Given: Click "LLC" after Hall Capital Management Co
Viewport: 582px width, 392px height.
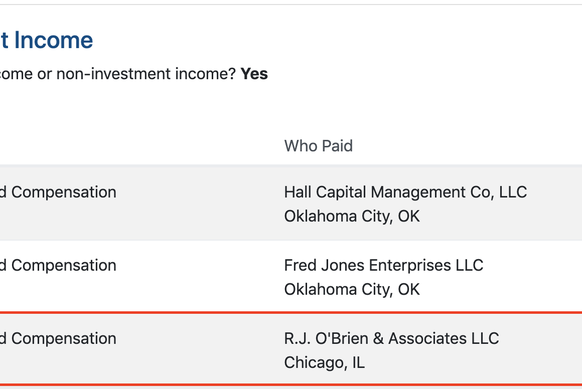Looking at the screenshot, I should pos(513,192).
